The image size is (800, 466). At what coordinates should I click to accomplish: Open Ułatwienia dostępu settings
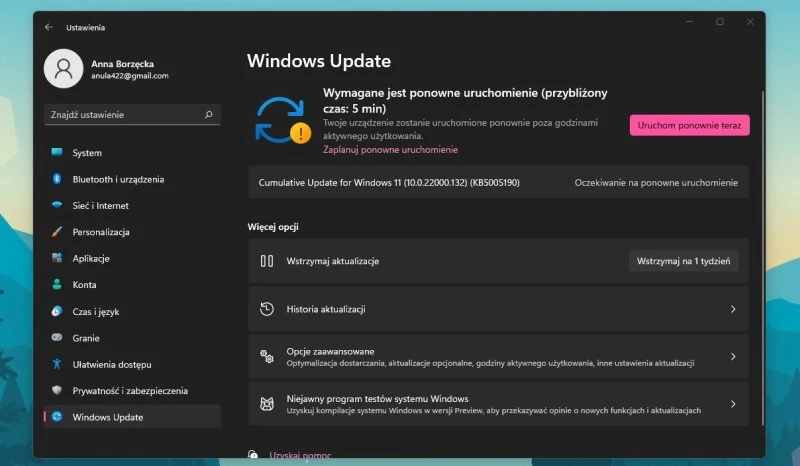point(133,364)
